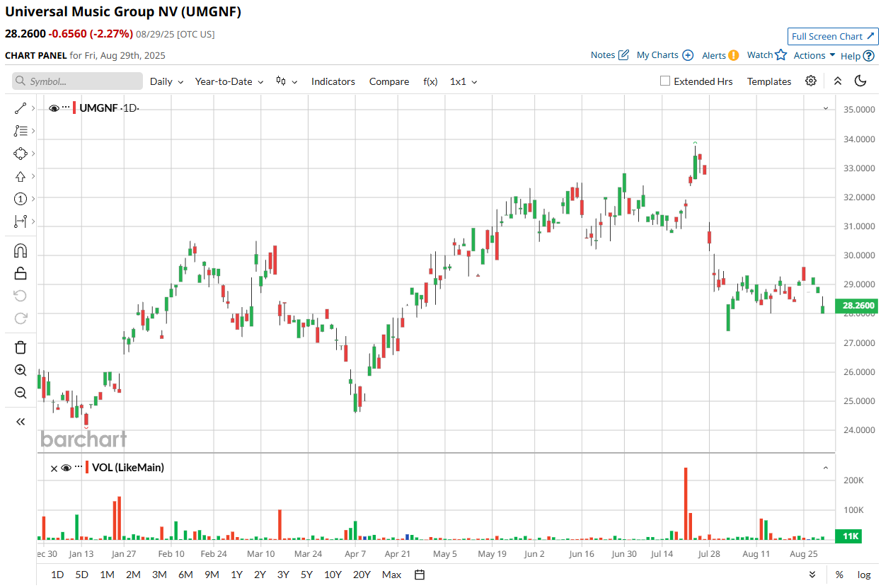The image size is (893, 588).
Task: Collapse the chart toolbar with double chevron
Action: [x=838, y=81]
